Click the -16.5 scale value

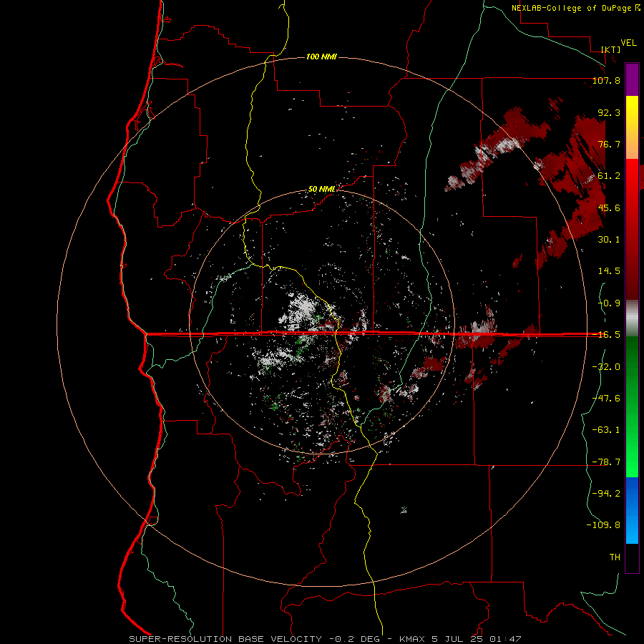click(606, 335)
